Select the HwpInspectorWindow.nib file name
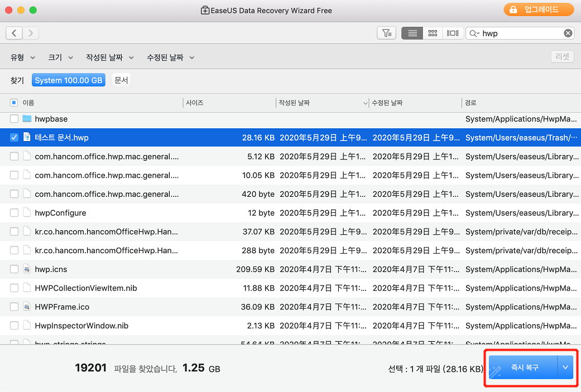Image resolution: width=581 pixels, height=392 pixels. [x=81, y=326]
